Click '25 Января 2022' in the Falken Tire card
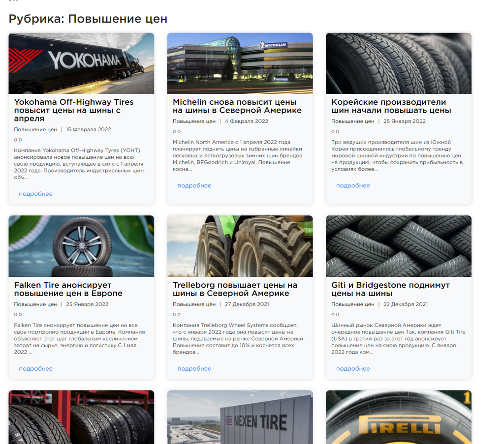Image resolution: width=504 pixels, height=444 pixels. tap(87, 304)
